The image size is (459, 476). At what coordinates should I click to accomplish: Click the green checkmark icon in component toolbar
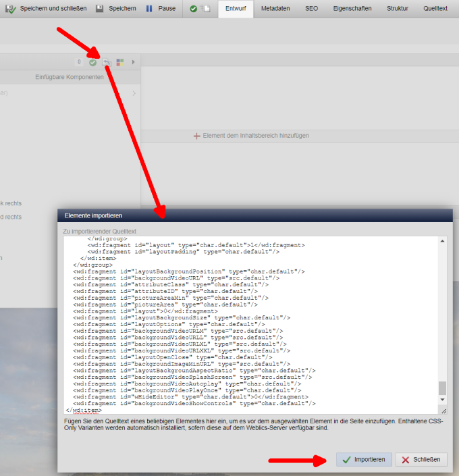(x=93, y=62)
